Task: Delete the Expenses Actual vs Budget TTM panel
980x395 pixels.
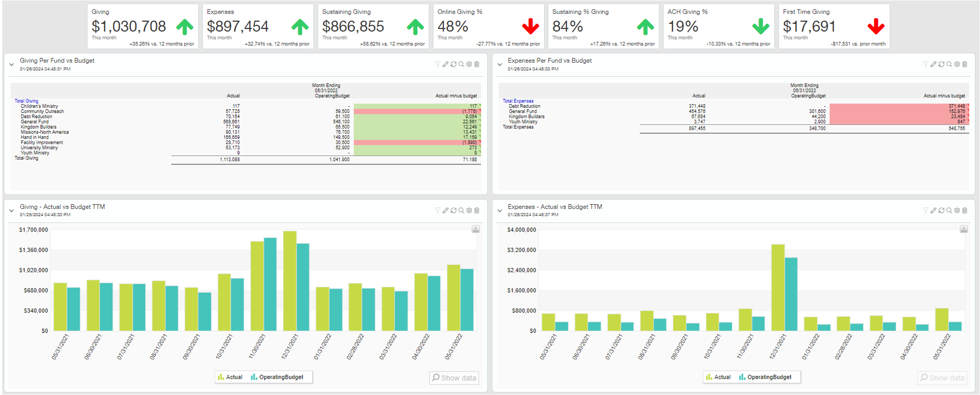Action: (965, 211)
